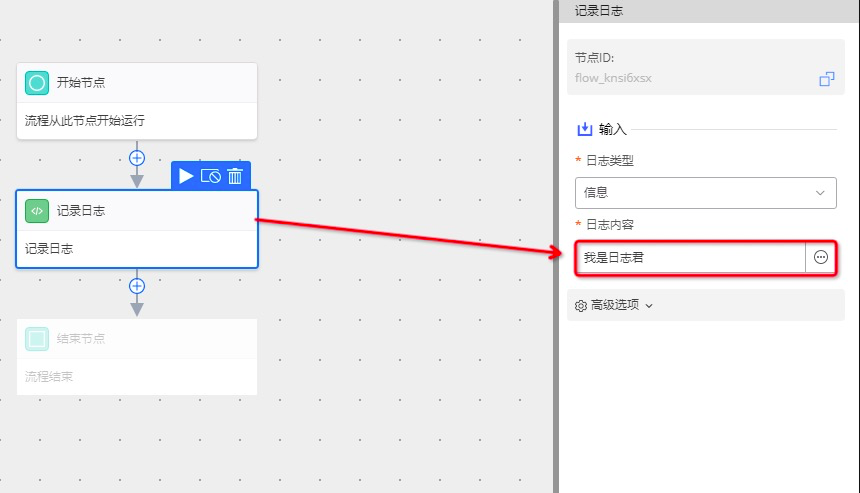
Task: Open expression editor for 日志内容 field
Action: (x=821, y=257)
